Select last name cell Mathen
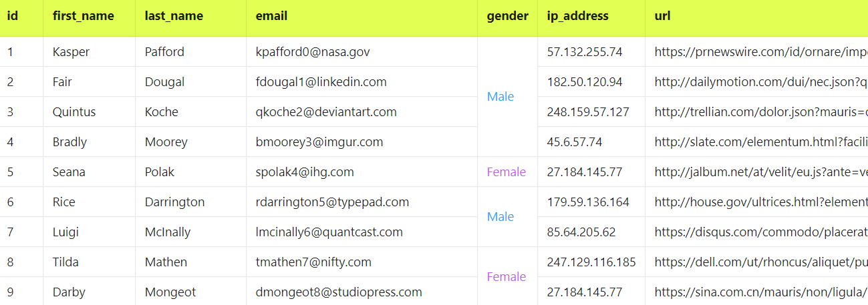 pyautogui.click(x=191, y=262)
